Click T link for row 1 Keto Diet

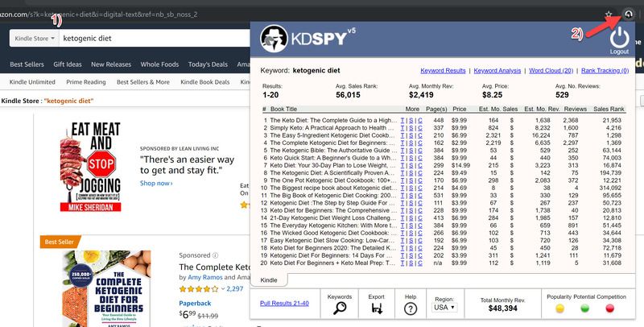(402, 120)
